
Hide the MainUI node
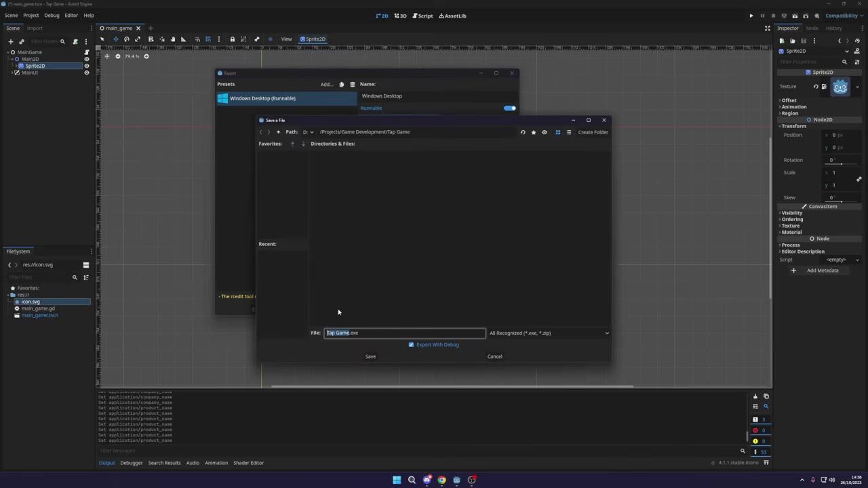[86, 73]
